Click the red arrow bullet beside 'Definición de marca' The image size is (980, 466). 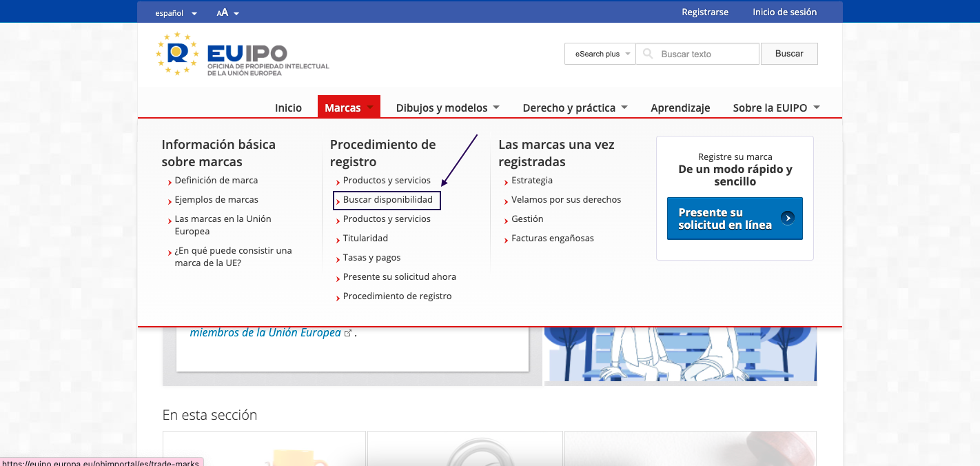tap(169, 181)
